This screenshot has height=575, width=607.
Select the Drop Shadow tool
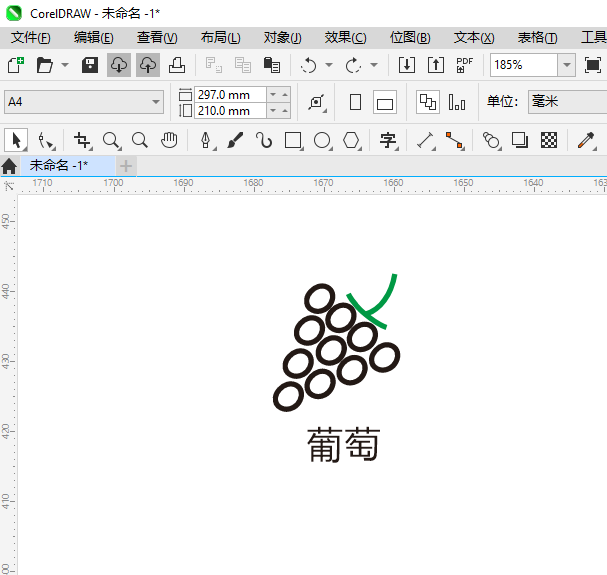[x=520, y=140]
